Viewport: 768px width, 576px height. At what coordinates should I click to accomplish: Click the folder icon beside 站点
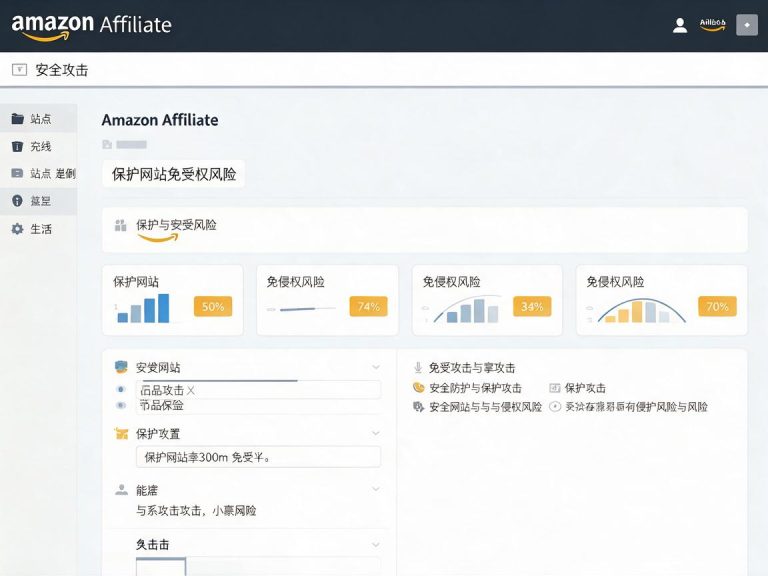[18, 119]
